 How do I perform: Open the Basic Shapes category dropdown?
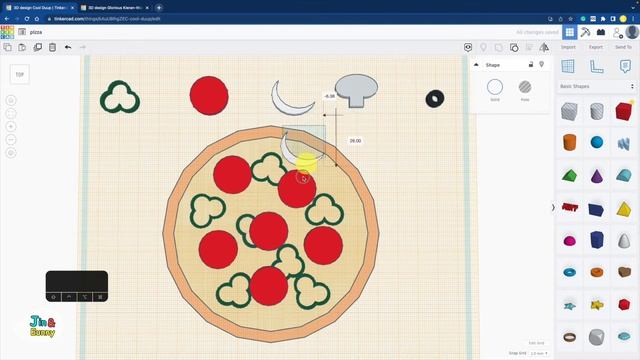coord(596,87)
